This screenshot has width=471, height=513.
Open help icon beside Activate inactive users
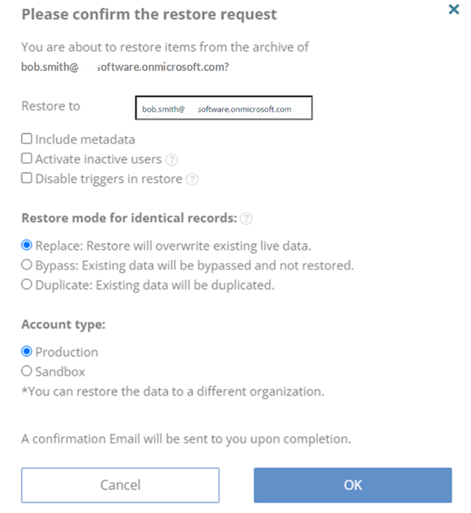[172, 160]
